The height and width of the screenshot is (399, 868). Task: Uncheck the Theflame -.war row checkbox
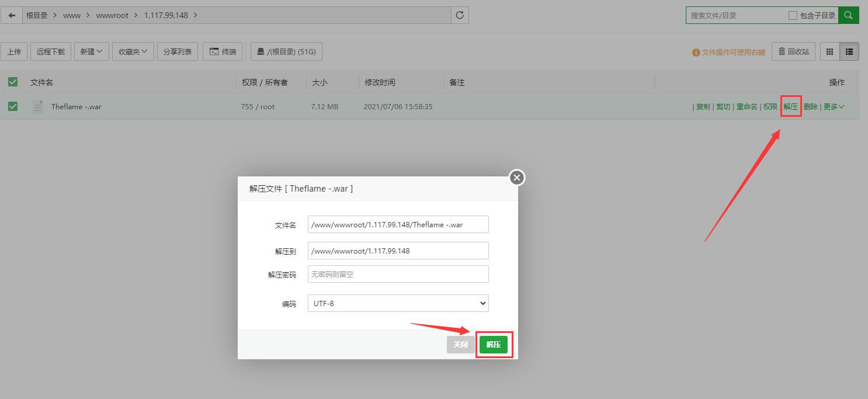click(x=13, y=106)
